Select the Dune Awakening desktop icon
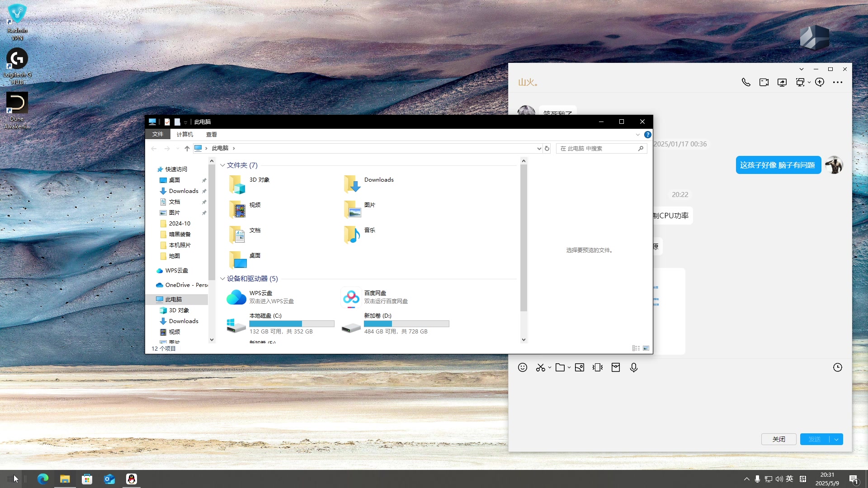Image resolution: width=868 pixels, height=488 pixels. [17, 111]
